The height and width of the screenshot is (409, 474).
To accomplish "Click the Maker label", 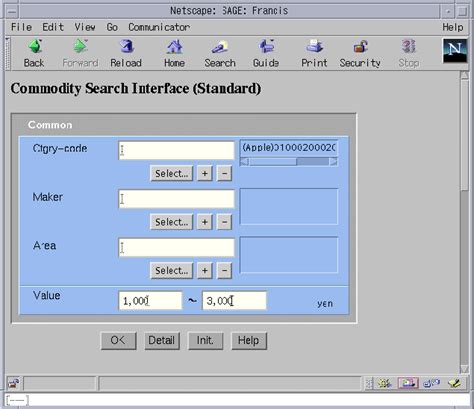I will pos(48,197).
